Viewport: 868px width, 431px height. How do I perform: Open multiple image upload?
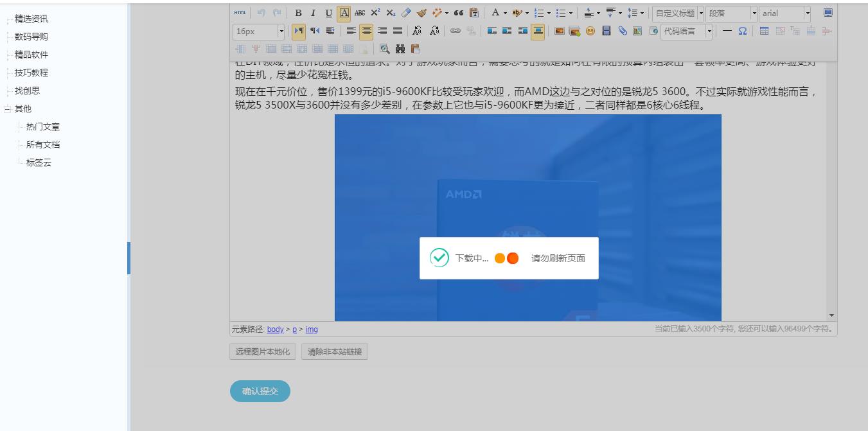(575, 31)
